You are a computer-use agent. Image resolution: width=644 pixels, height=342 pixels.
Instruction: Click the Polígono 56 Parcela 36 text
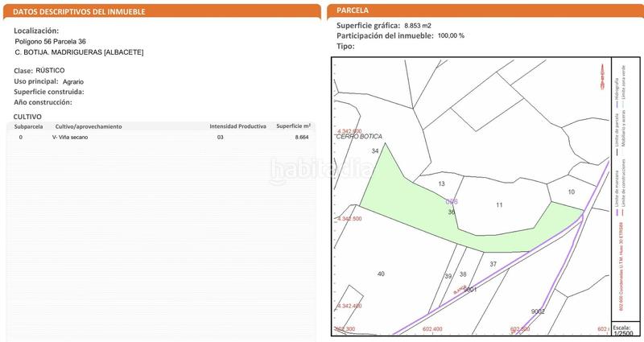(x=51, y=41)
